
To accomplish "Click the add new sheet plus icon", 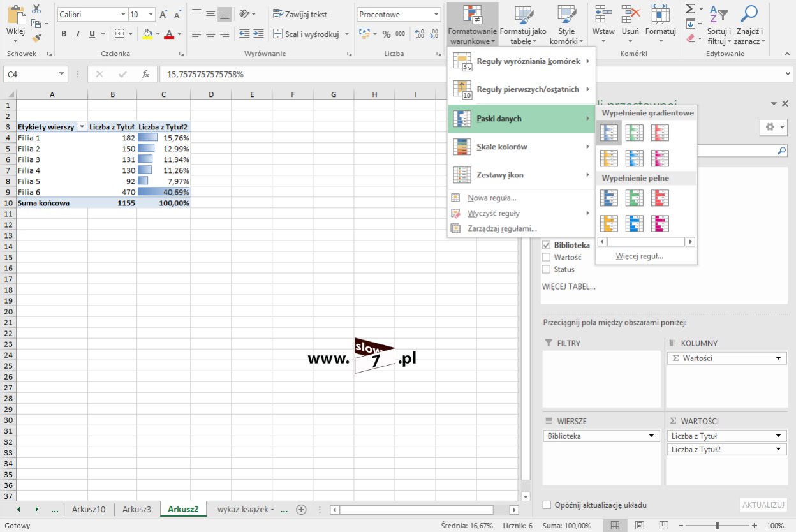I will 301,509.
